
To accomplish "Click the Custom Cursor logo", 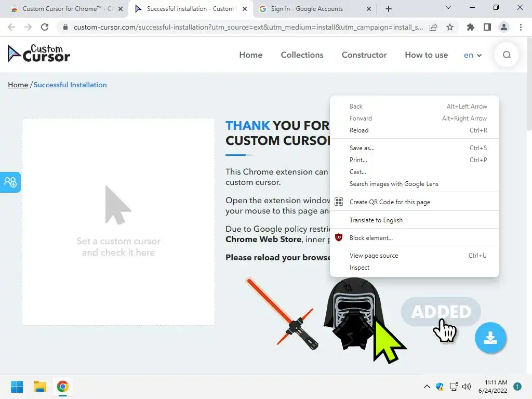I will point(39,54).
